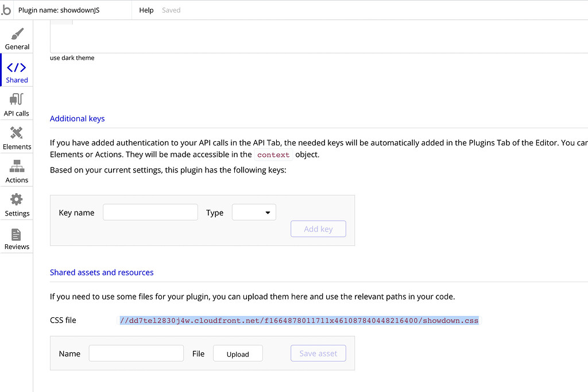Click the Settings gear icon

tap(17, 198)
